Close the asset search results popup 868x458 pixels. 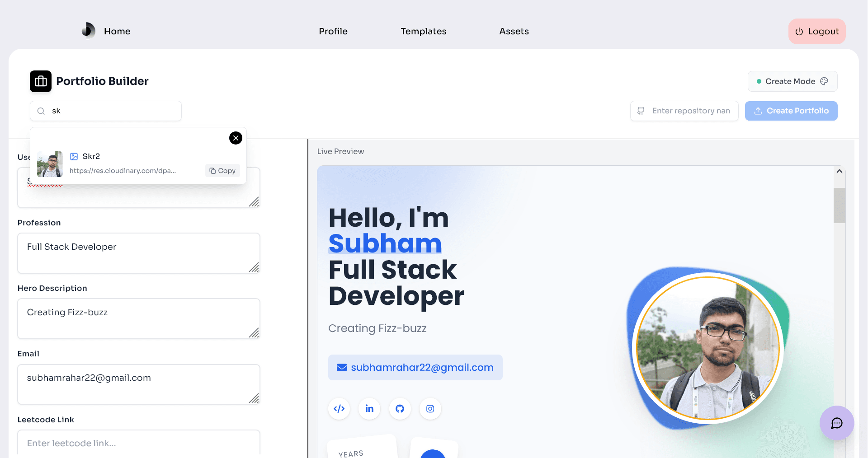[236, 138]
